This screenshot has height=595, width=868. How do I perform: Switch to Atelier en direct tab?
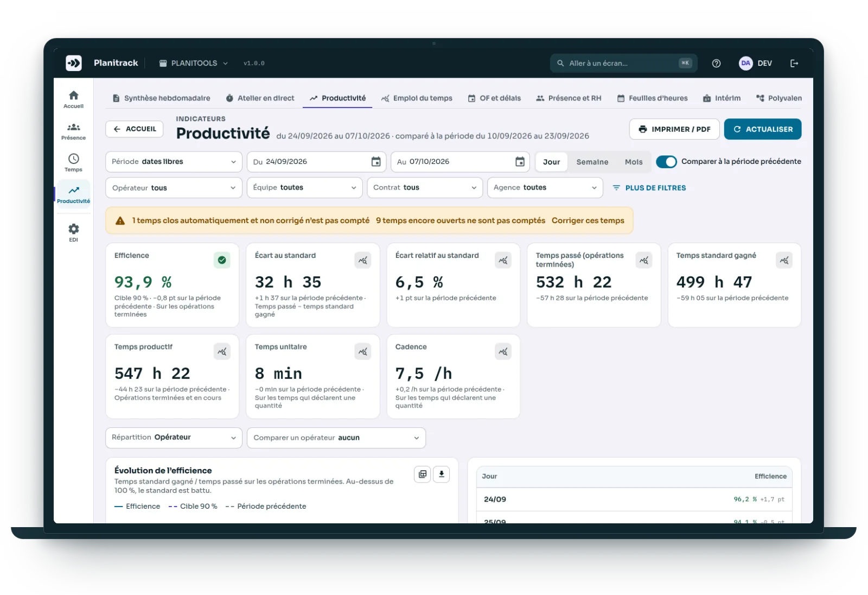pos(260,98)
